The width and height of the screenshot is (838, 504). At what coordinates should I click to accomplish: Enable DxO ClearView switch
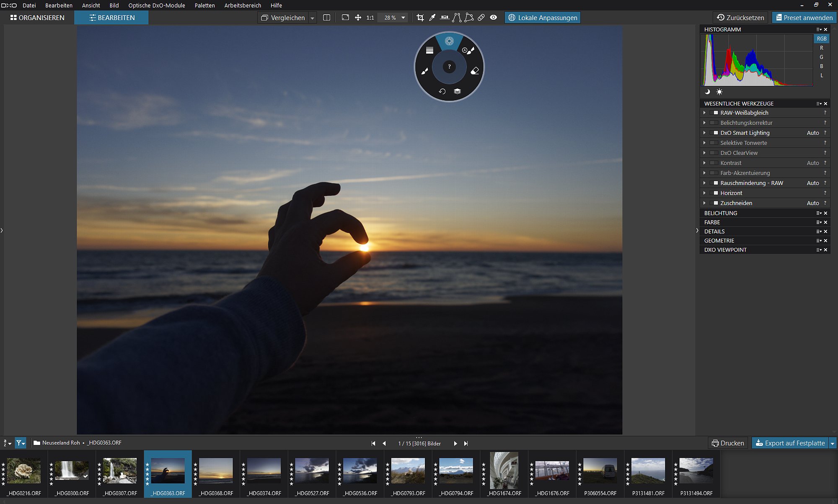coord(714,153)
